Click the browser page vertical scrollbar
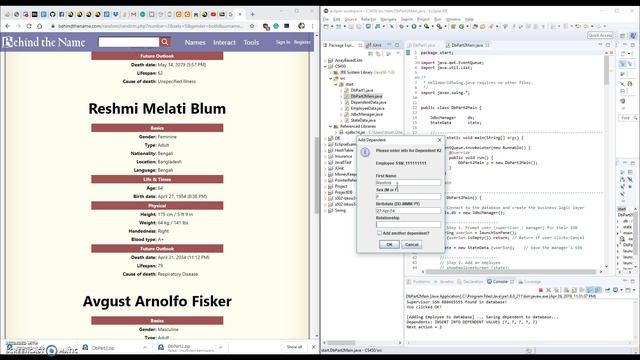This screenshot has height=360, width=640. tap(316, 176)
